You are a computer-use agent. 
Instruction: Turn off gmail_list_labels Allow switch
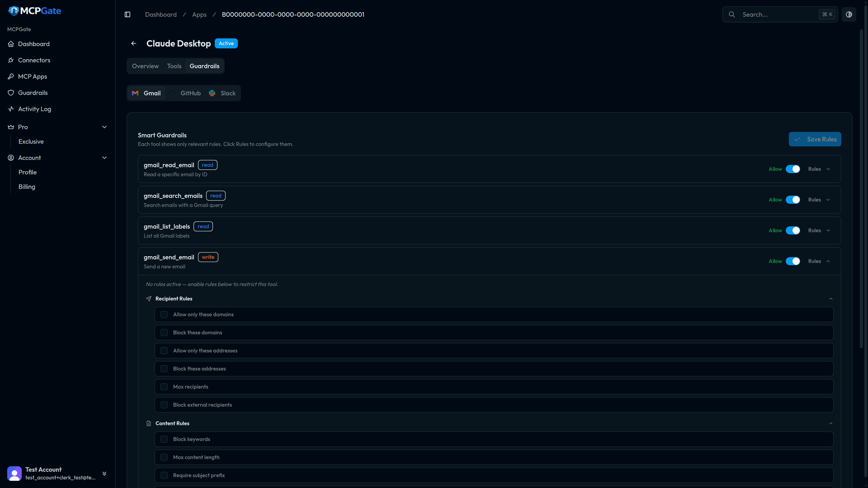[x=793, y=230]
